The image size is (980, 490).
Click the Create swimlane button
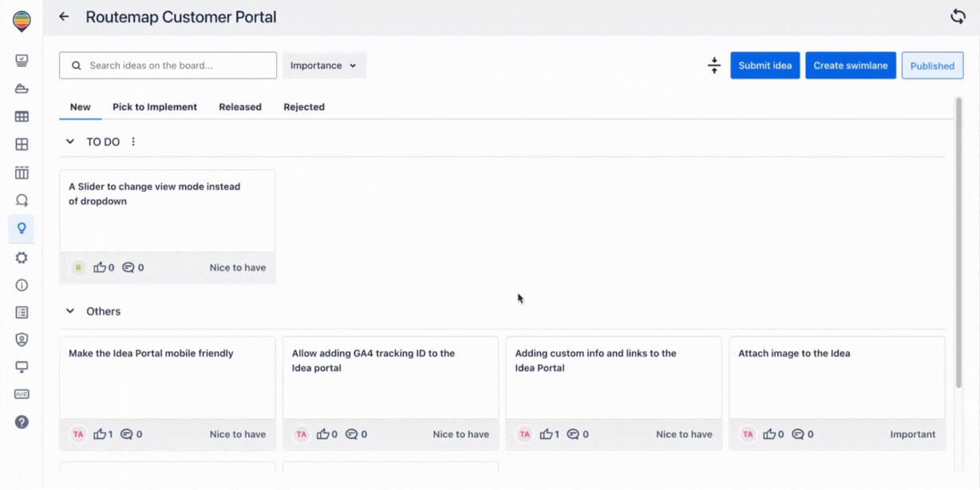(x=850, y=65)
